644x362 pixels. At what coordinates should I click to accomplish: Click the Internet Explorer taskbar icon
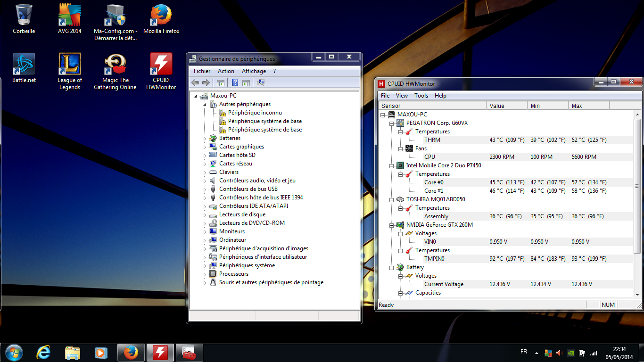pos(43,353)
